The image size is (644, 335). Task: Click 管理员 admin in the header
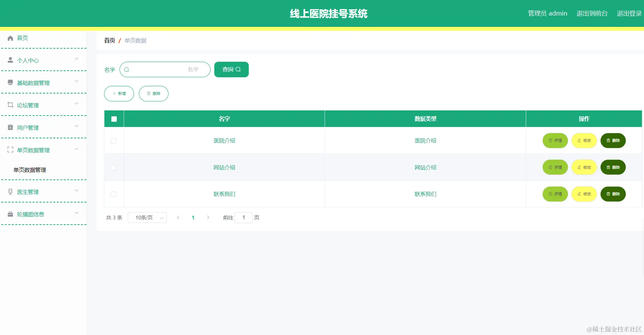[x=548, y=13]
